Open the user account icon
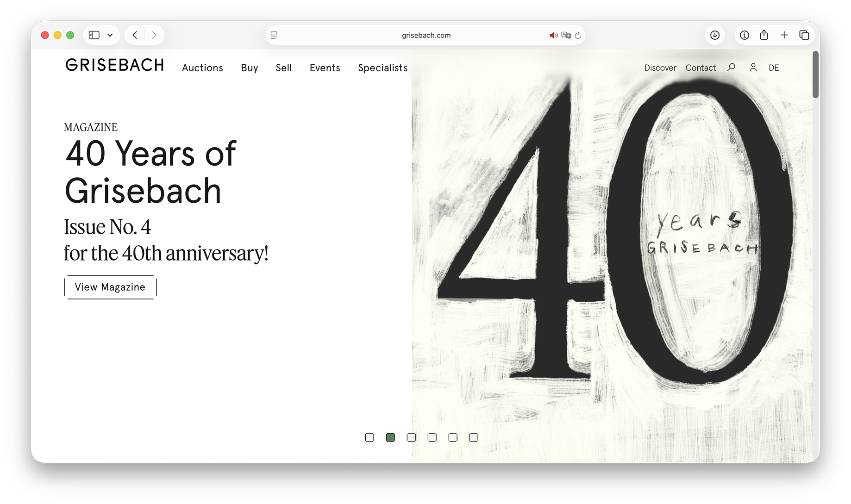Screen dimensions: 851x504 point(753,68)
